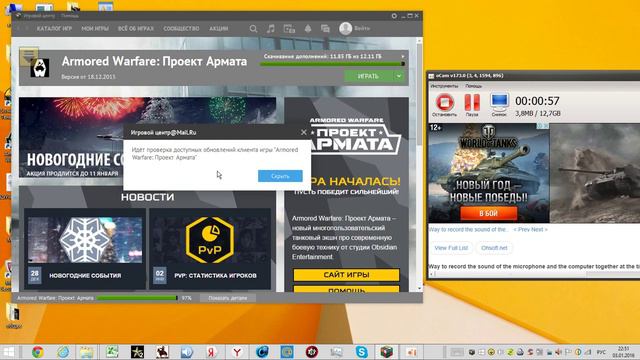Open the colorful cube app on taskbar
The image size is (640, 360).
[x=387, y=352]
